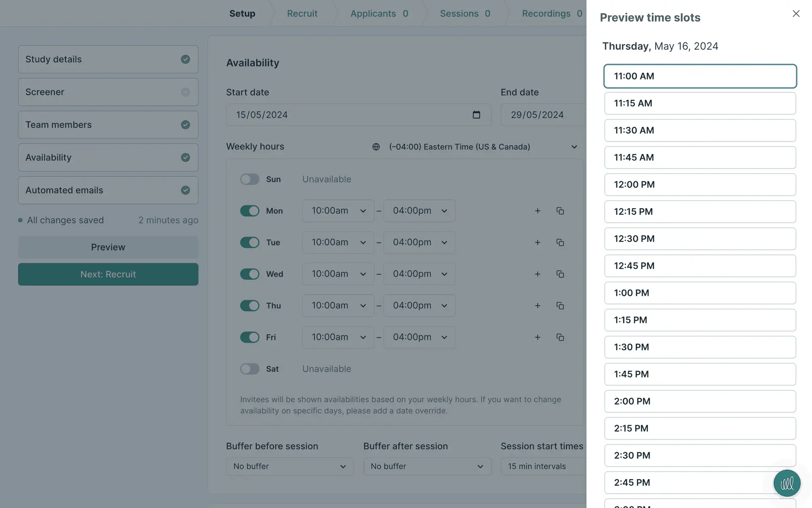Open Buffer before session dropdown
Screen dimensions: 812x508
tap(290, 466)
